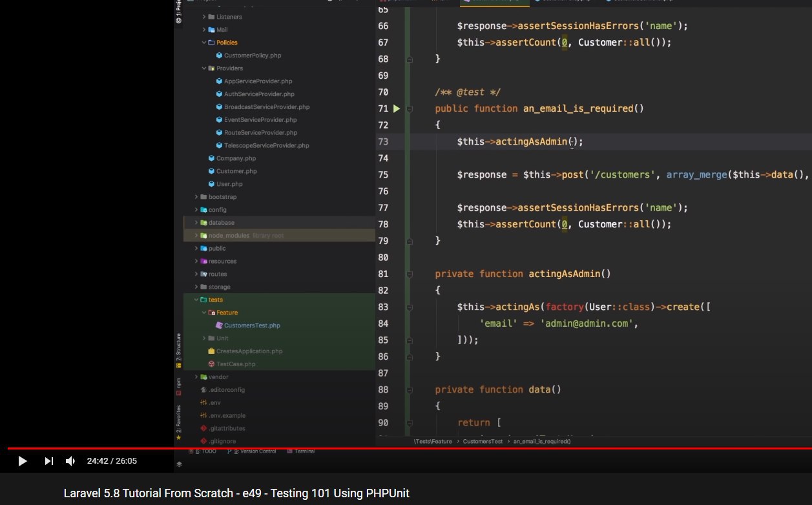This screenshot has width=812, height=505.
Task: Click AppServiceProvider.php file icon
Action: point(219,81)
